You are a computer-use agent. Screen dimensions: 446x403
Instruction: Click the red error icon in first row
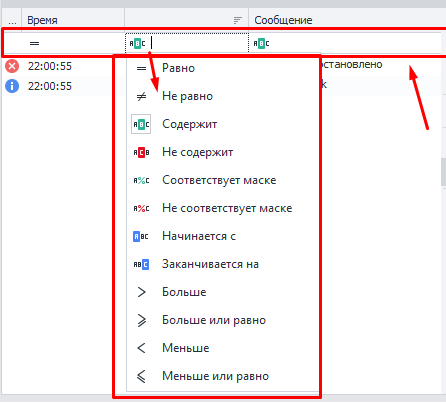12,66
